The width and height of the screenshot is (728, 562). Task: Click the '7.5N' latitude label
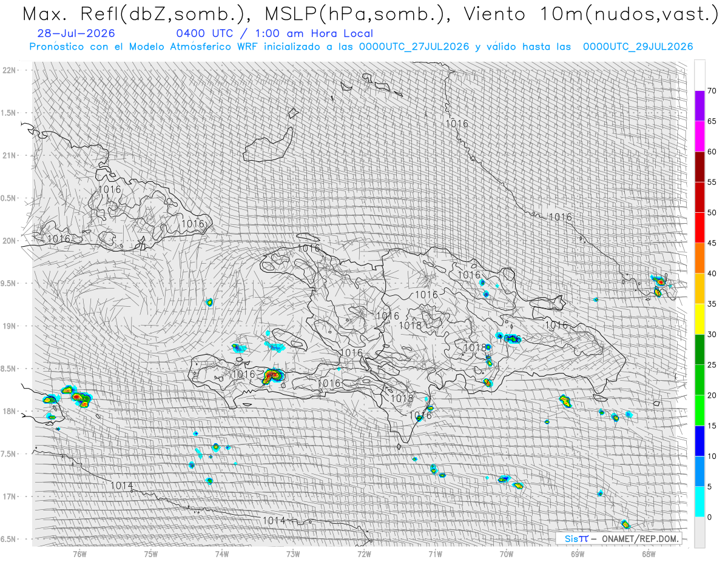tap(8, 453)
